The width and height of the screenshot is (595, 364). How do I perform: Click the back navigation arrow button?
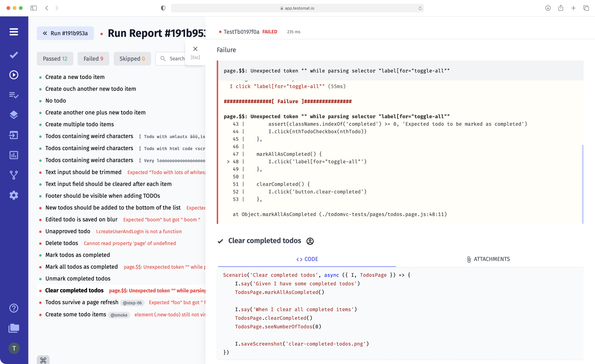(x=47, y=8)
